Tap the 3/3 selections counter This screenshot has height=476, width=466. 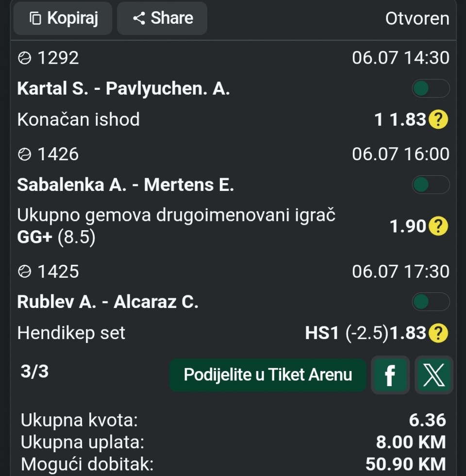(x=34, y=371)
